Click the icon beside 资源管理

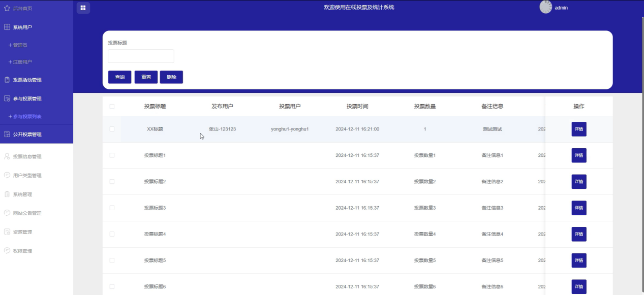pos(7,232)
